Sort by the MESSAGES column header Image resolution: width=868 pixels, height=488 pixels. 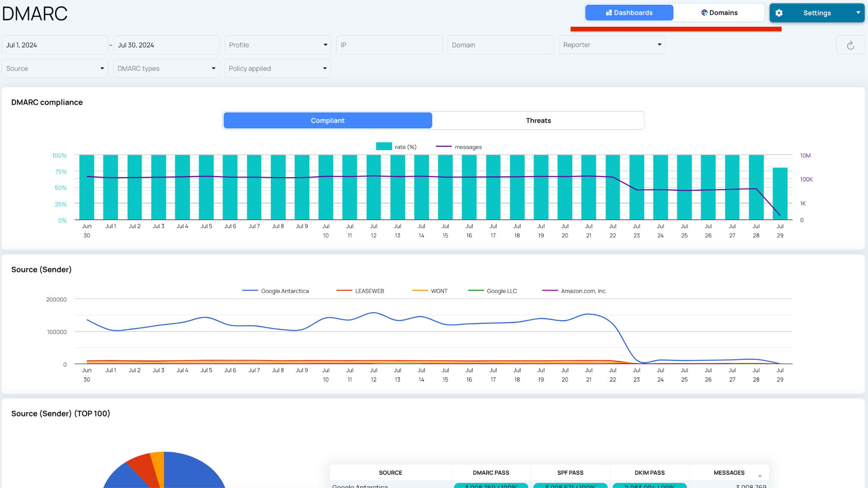click(729, 473)
